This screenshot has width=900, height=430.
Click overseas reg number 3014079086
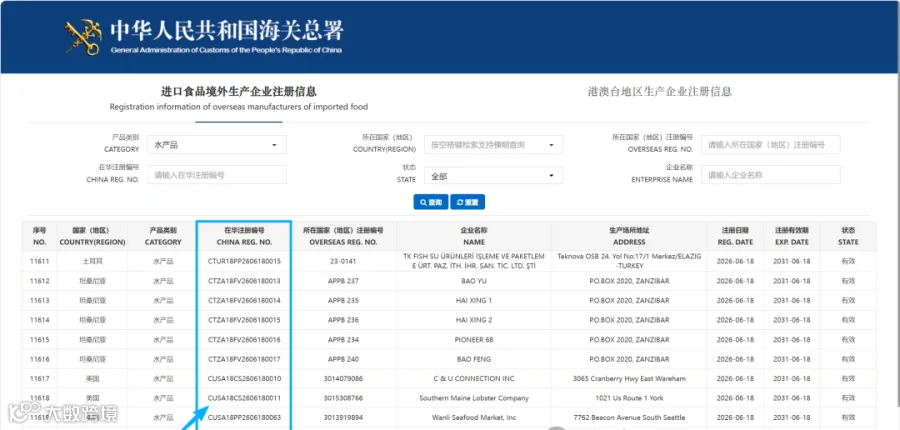tap(343, 378)
